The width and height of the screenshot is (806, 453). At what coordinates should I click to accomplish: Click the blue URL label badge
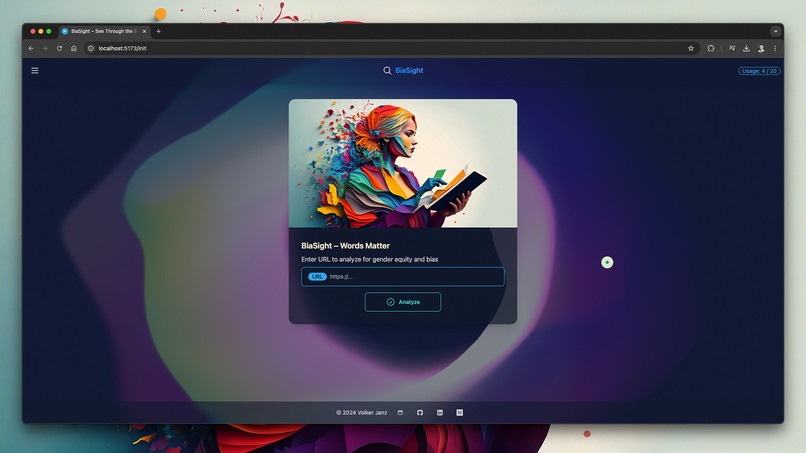317,277
